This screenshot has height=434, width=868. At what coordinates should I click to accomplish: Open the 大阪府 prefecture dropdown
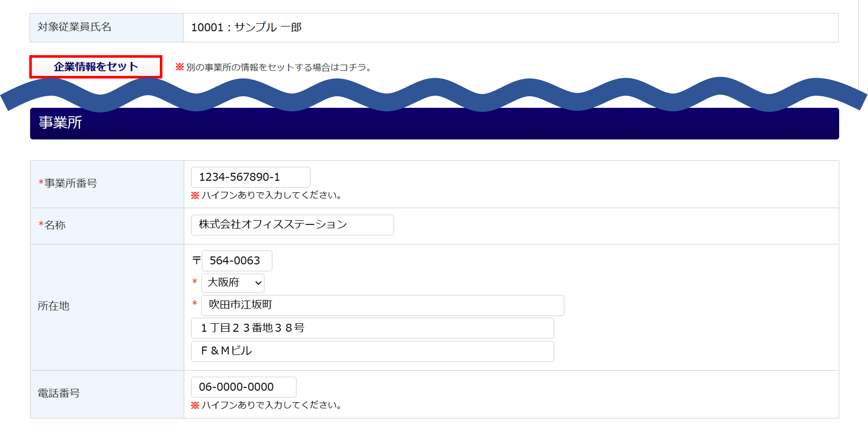[x=233, y=283]
